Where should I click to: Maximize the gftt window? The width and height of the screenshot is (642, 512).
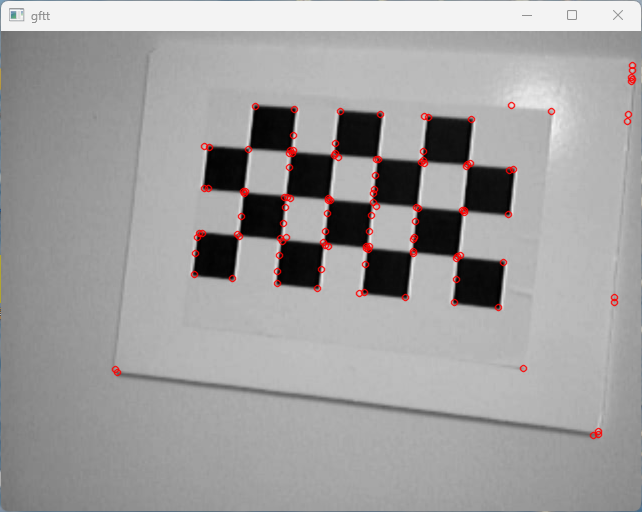[x=572, y=16]
